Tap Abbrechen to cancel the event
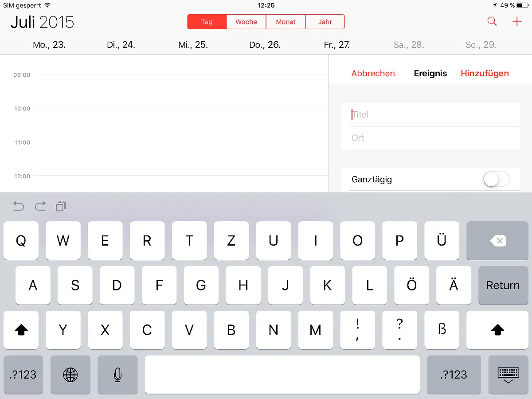This screenshot has width=532, height=399. [x=373, y=73]
